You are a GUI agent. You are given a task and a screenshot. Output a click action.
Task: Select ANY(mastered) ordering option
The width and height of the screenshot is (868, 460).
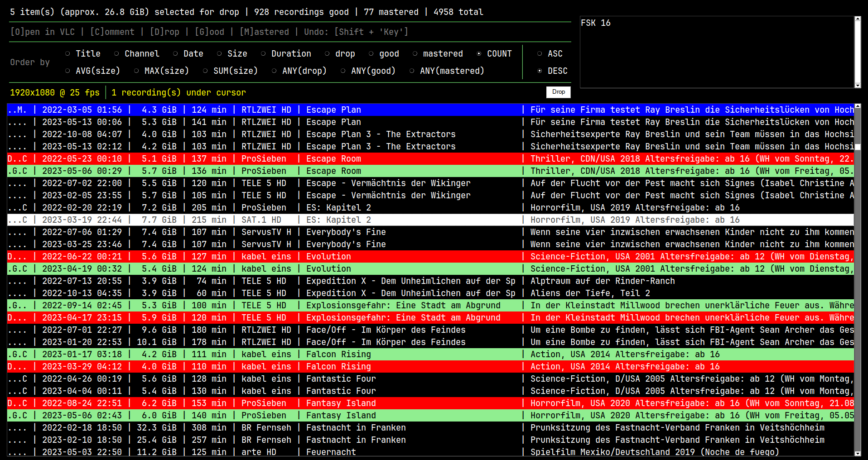[412, 71]
